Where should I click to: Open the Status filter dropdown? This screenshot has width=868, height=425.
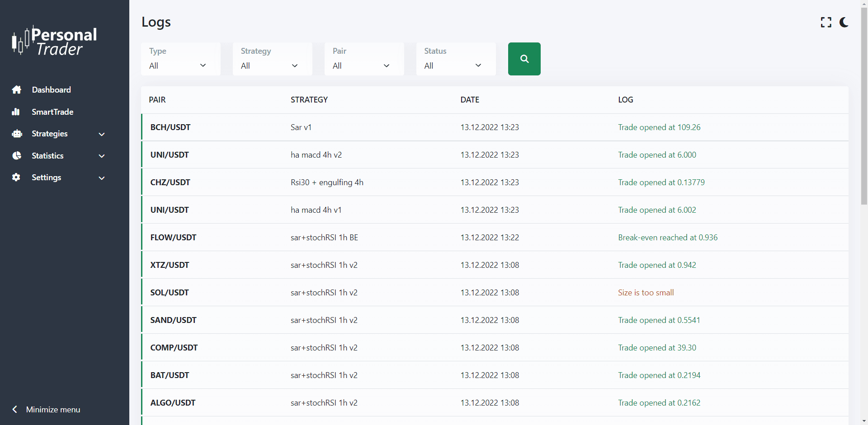click(455, 59)
